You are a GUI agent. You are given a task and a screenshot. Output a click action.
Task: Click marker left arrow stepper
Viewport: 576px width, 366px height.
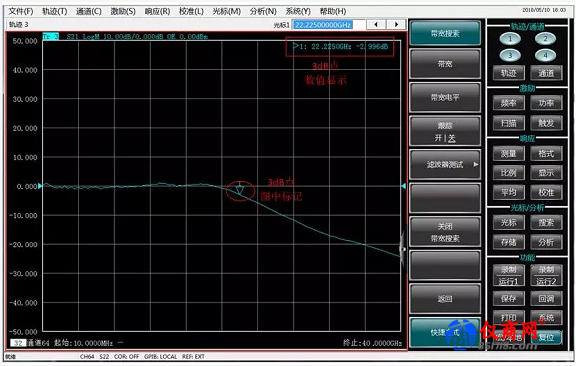tap(376, 25)
